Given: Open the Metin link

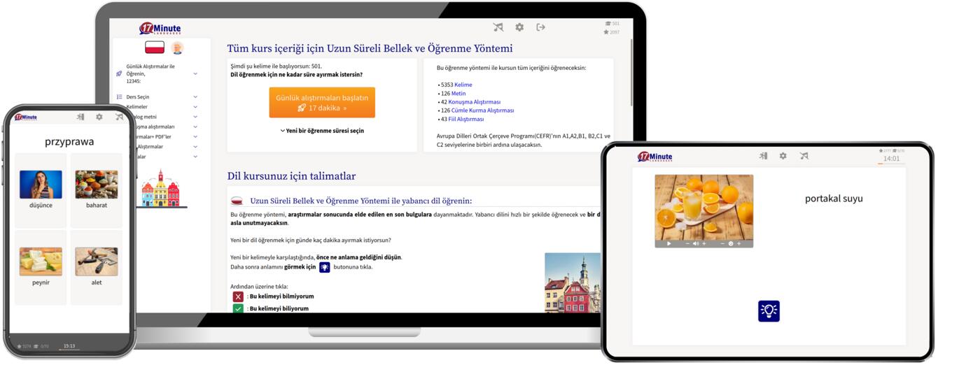Looking at the screenshot, I should click(x=458, y=93).
